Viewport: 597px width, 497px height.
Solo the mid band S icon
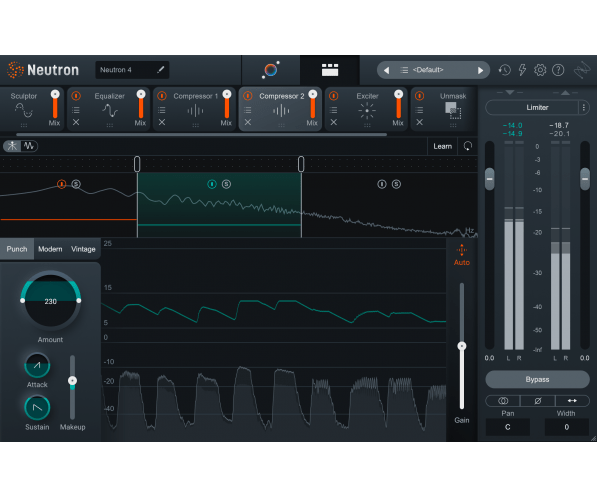[x=227, y=184]
